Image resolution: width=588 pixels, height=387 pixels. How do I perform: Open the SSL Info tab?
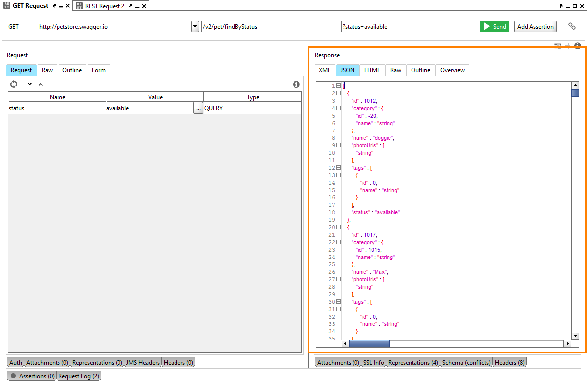(x=373, y=362)
